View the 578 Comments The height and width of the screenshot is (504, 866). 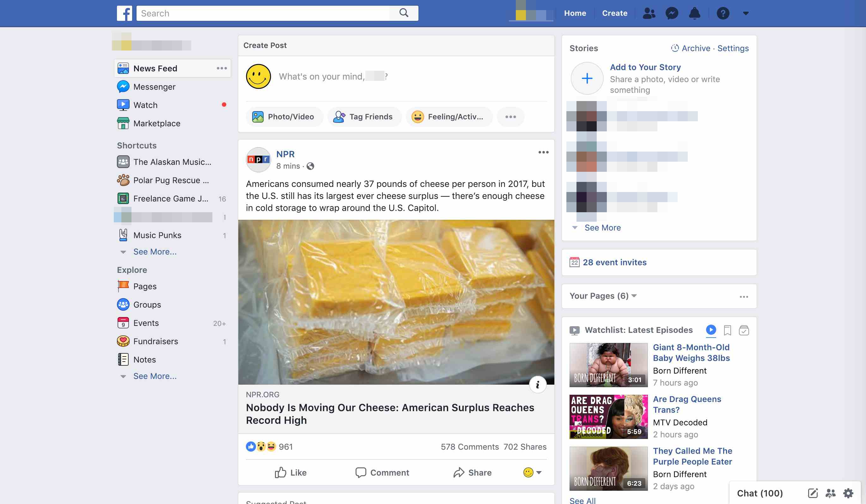pyautogui.click(x=469, y=447)
